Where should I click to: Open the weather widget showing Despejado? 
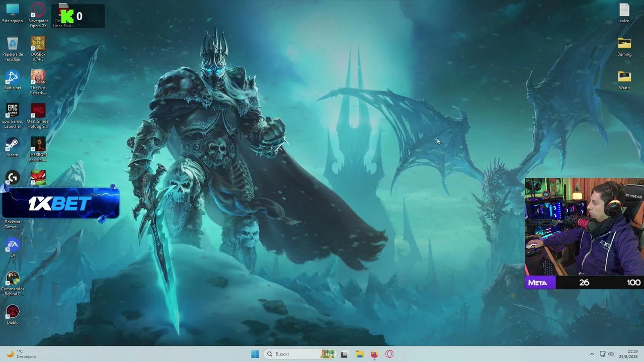(x=21, y=354)
